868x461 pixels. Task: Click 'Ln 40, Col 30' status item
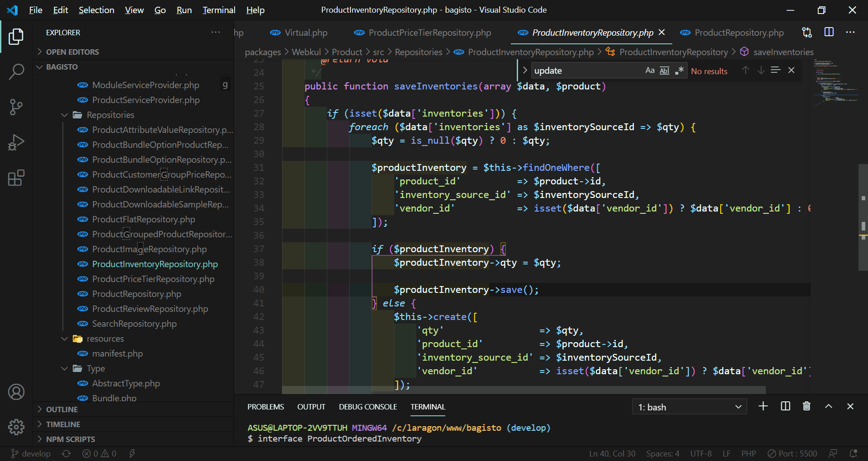[612, 454]
